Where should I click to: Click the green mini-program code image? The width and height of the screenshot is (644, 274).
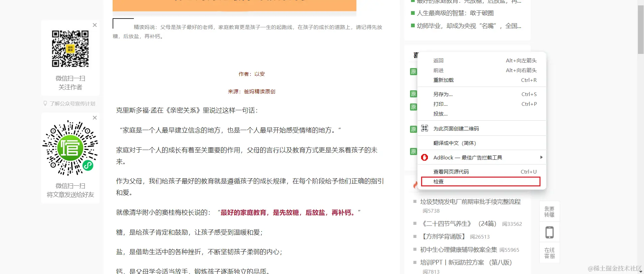70,148
